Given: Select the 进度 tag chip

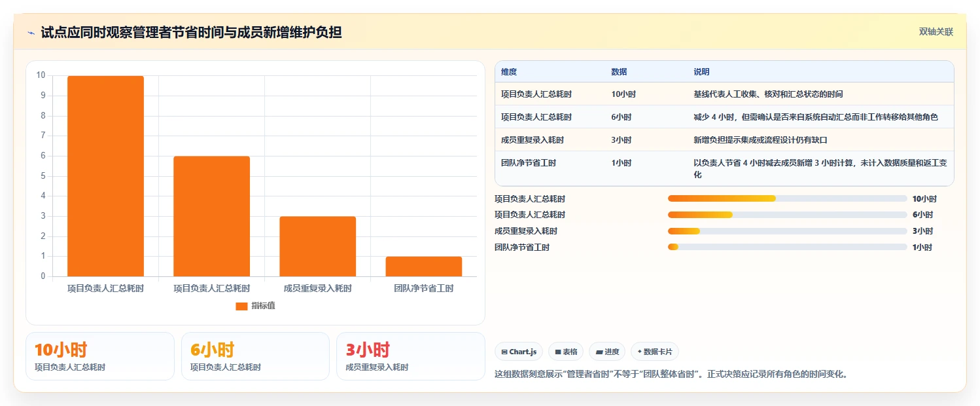Looking at the screenshot, I should pyautogui.click(x=607, y=352).
